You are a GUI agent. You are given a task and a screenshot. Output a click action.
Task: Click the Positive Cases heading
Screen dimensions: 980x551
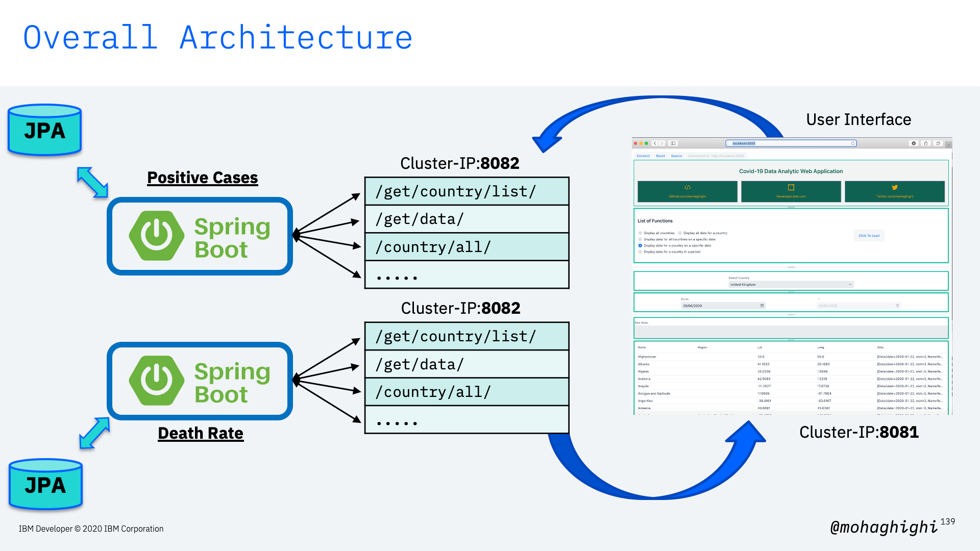[203, 178]
